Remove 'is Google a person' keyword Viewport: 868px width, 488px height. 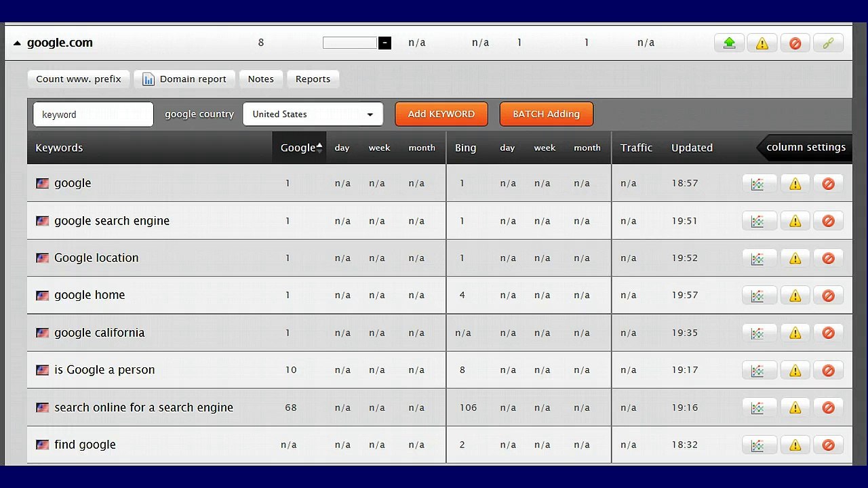(x=828, y=370)
